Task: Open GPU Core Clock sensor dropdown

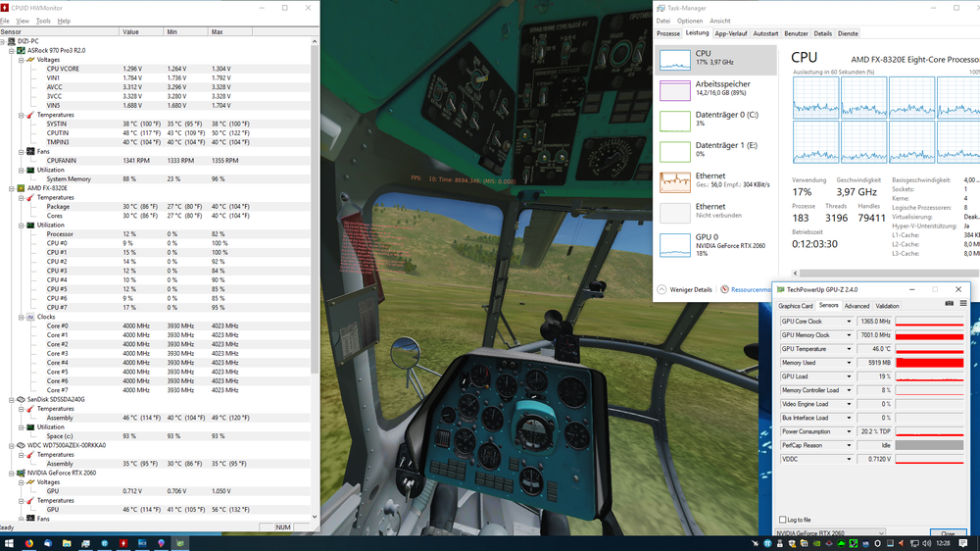Action: click(849, 322)
